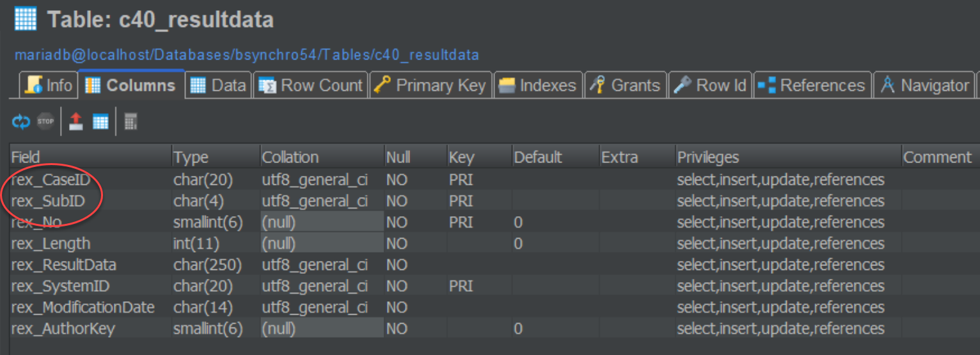
Task: Sort by the Key column header
Action: 479,157
